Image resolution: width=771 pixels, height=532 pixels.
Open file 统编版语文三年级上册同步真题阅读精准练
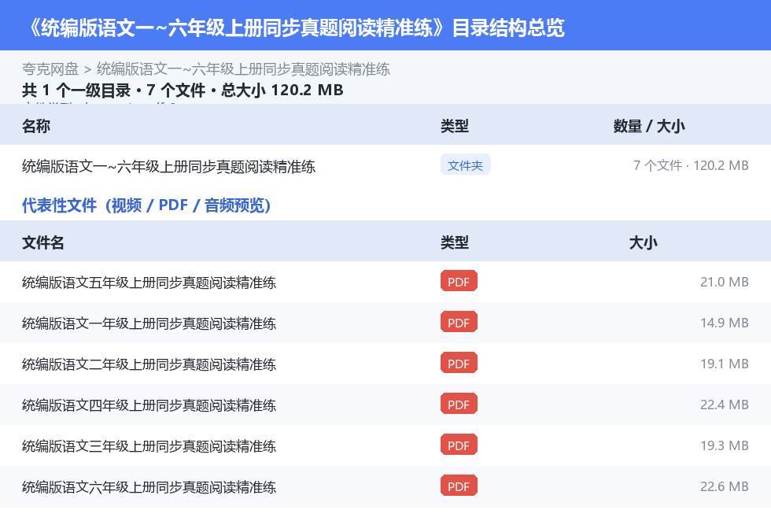coord(149,445)
